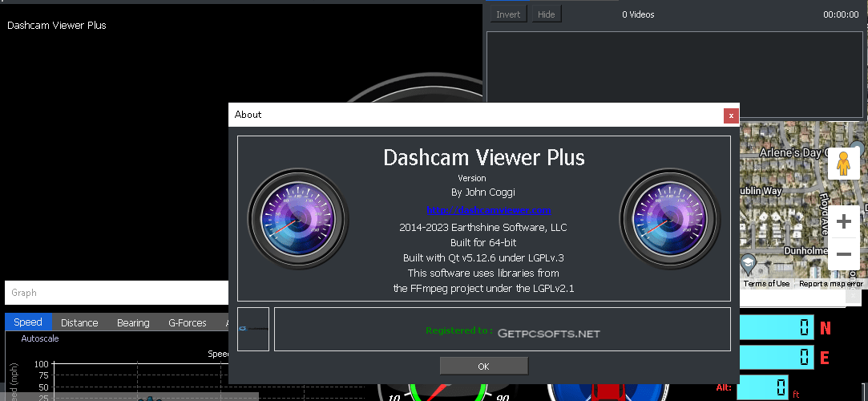Click the empty video list panel

click(674, 75)
